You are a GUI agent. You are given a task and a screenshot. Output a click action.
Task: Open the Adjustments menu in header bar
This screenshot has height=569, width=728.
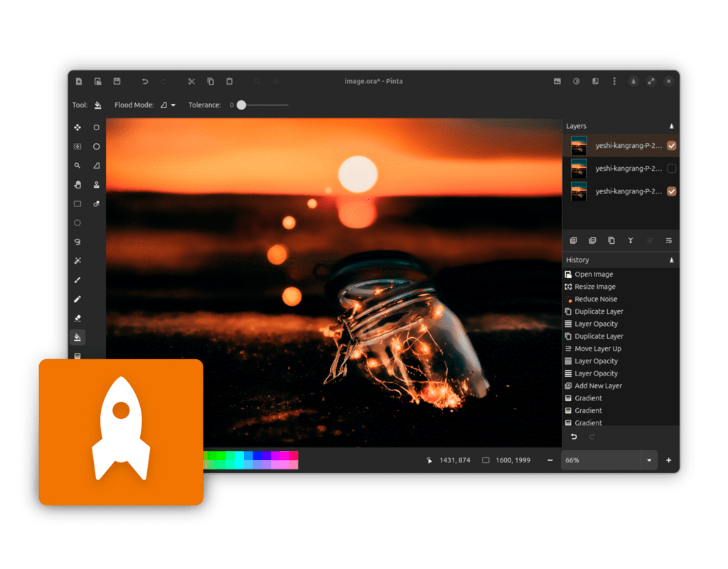tap(577, 82)
